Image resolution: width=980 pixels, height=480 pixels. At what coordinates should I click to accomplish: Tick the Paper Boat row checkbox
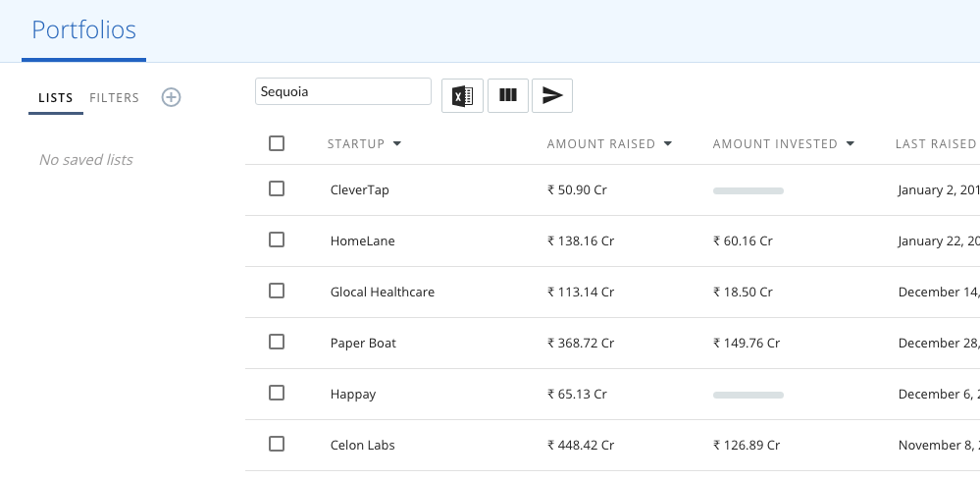[x=277, y=342]
